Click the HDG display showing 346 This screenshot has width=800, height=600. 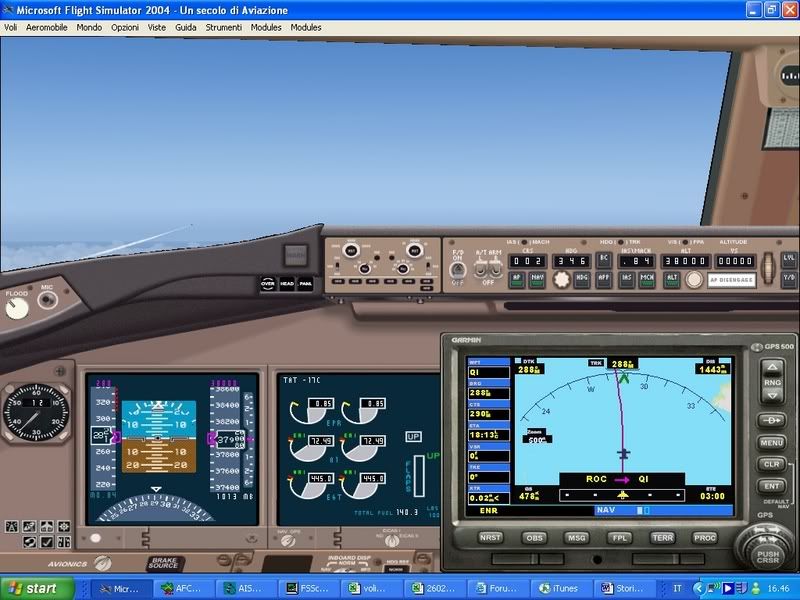pyautogui.click(x=571, y=261)
